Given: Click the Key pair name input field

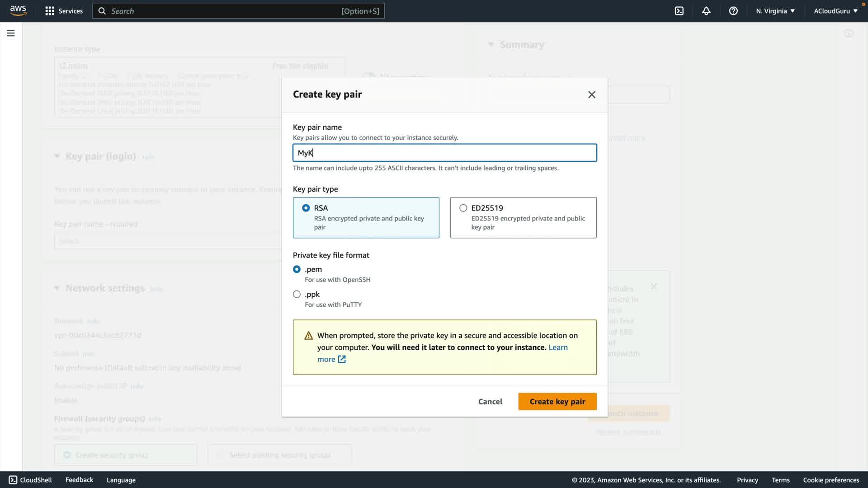Looking at the screenshot, I should coord(444,153).
